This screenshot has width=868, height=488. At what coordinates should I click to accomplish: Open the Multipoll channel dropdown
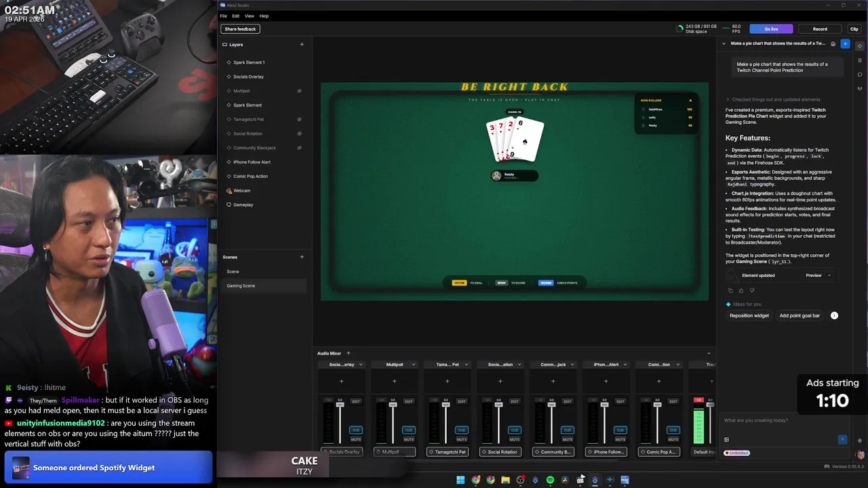point(413,365)
